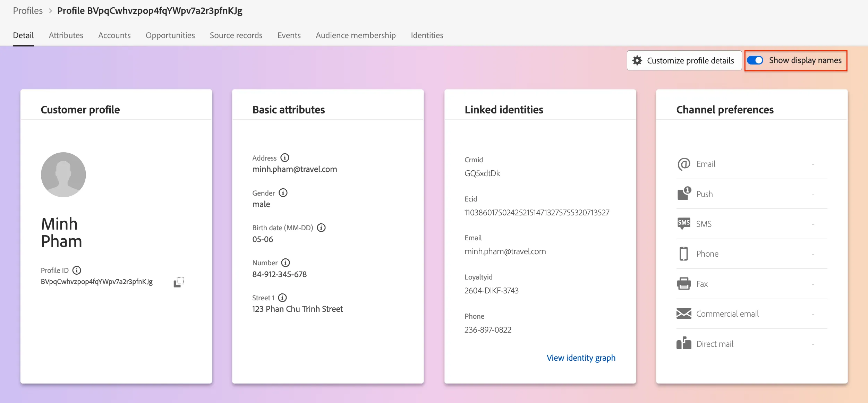Click the Direct mail mailbox icon
The height and width of the screenshot is (403, 868).
684,343
